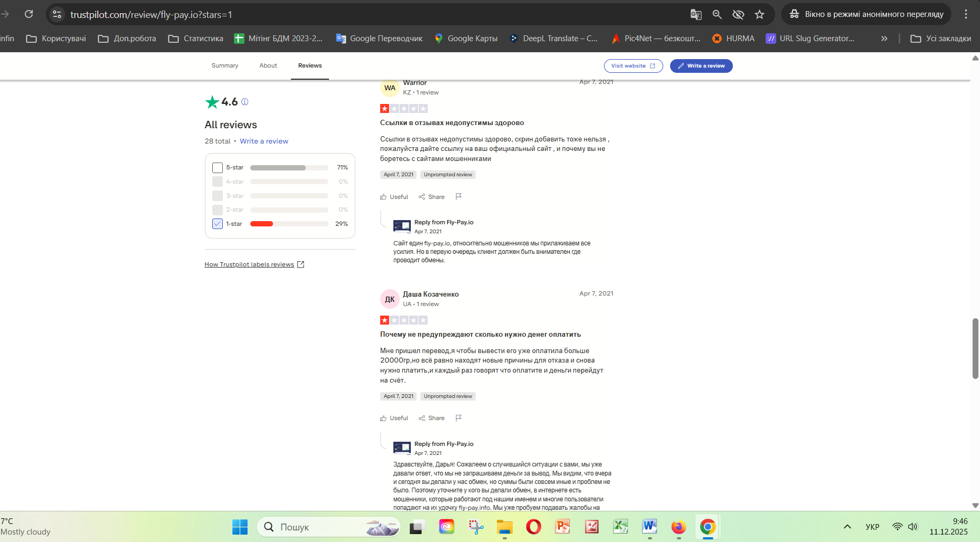The width and height of the screenshot is (980, 542).
Task: Open Firefox from the taskbar
Action: point(679,527)
